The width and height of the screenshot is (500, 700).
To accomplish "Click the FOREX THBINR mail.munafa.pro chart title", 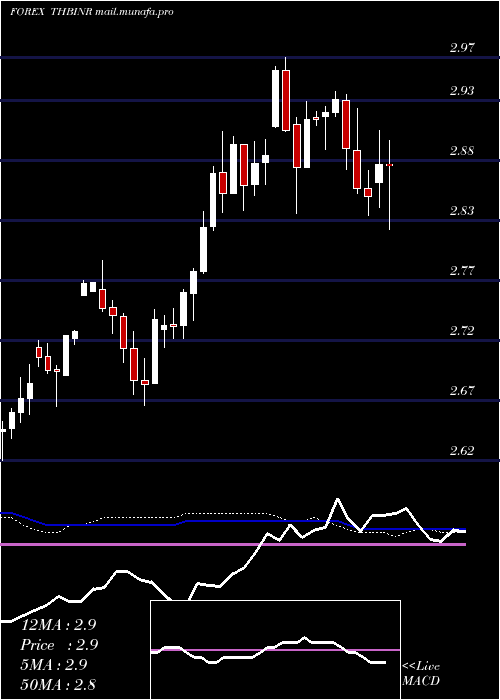I will click(x=92, y=12).
